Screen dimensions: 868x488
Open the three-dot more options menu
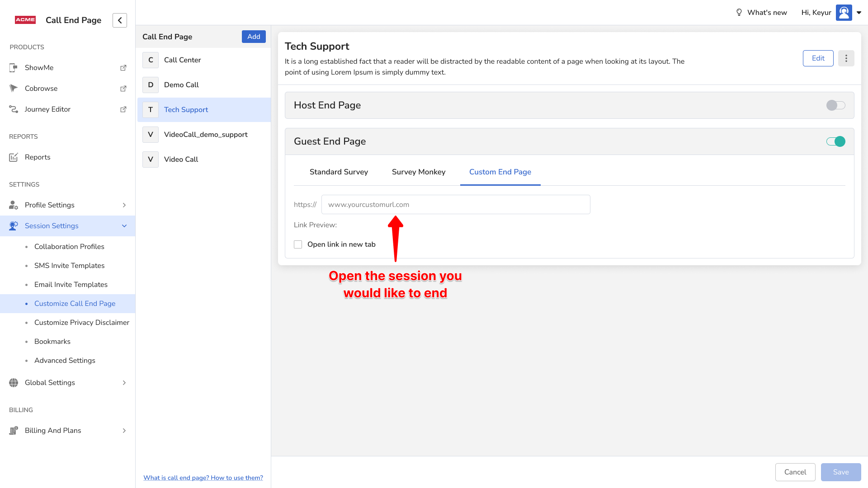coord(846,58)
